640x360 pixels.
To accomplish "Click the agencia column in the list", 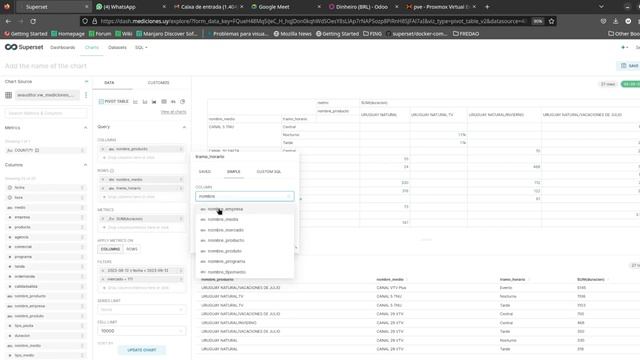I will tap(46, 237).
